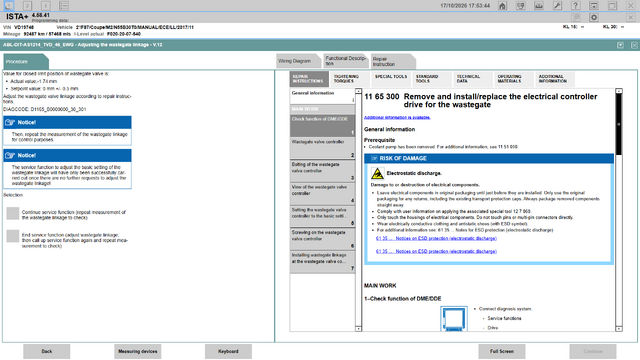Image resolution: width=640 pixels, height=360 pixels.
Task: Select step 1 Check function of DME/DDE
Action: pyautogui.click(x=322, y=125)
